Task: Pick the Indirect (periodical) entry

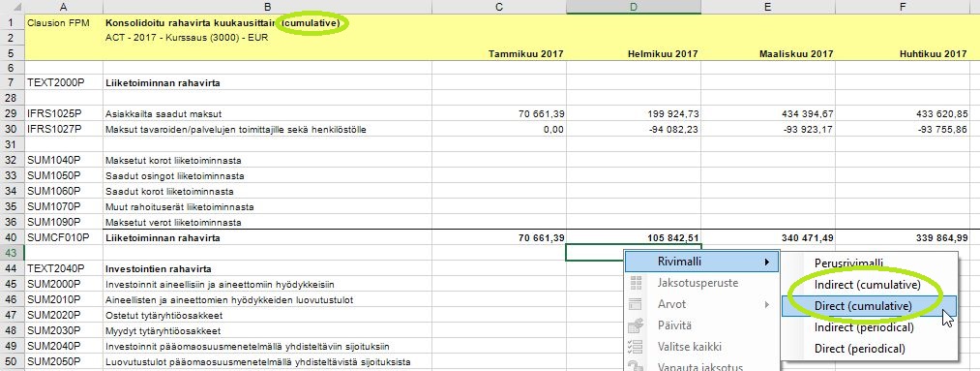Action: tap(864, 327)
